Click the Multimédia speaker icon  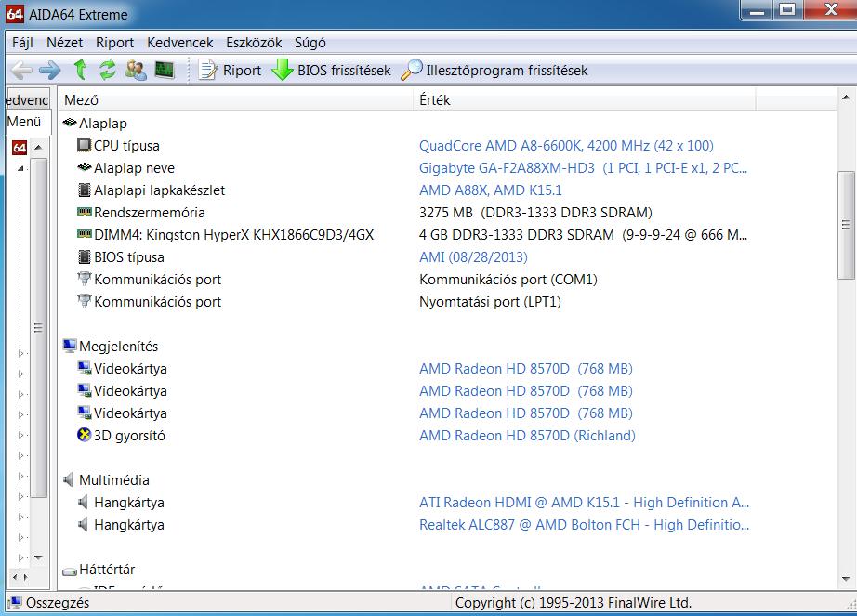pos(69,479)
